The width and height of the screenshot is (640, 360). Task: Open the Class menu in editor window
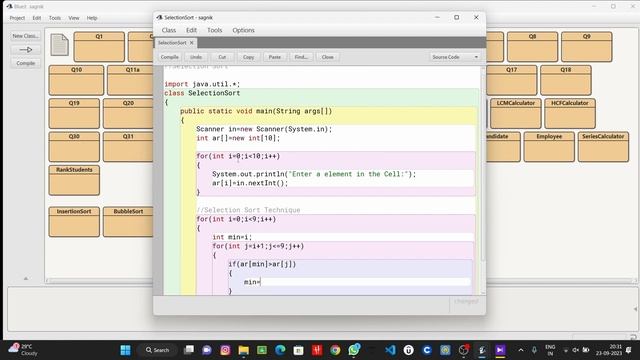pos(169,30)
